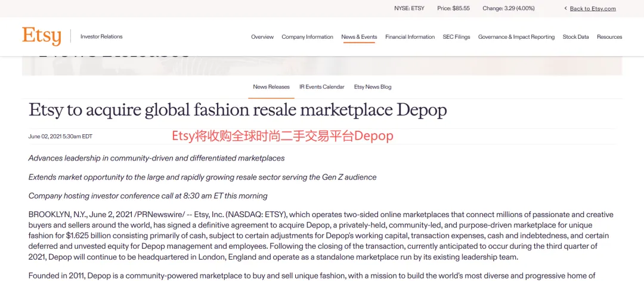
Task: Click the Investor Relations label
Action: click(x=101, y=36)
